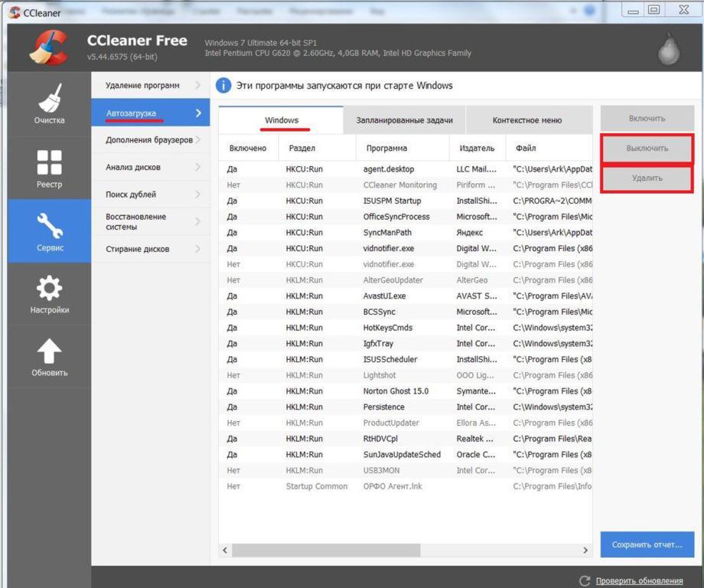The image size is (704, 588).
Task: Select the CCleaner Monitoring entry
Action: click(x=406, y=185)
